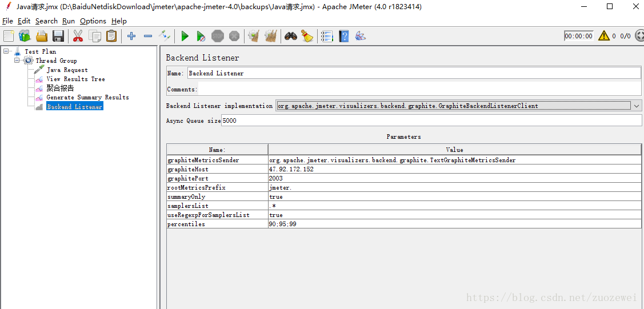Click rootMetricsPrefix value jmeter.

coord(455,187)
